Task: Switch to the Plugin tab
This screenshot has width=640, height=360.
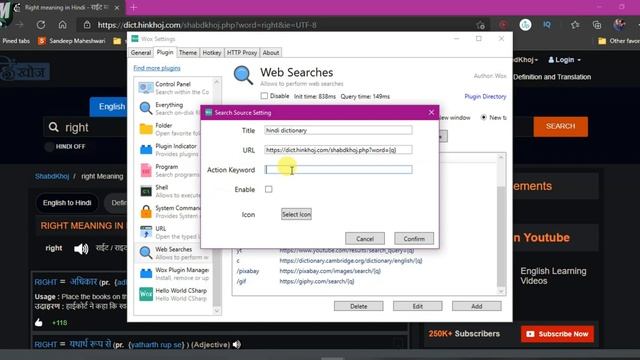Action: 165,52
